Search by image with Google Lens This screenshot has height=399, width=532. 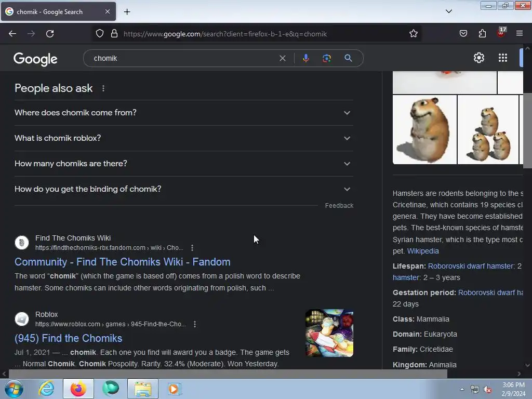point(326,58)
